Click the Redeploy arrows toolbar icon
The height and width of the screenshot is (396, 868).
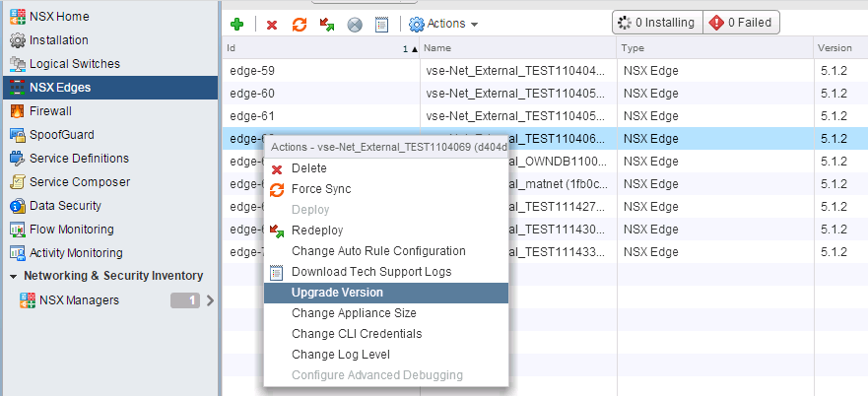[327, 25]
